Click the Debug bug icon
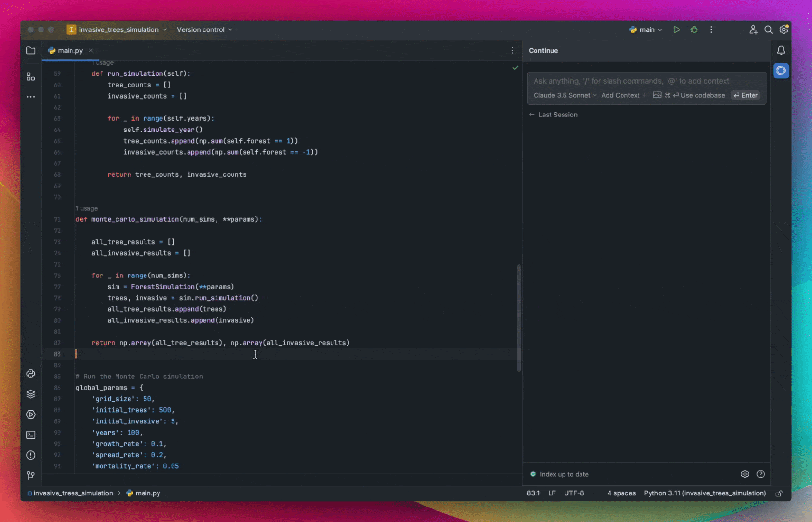This screenshot has width=812, height=522. pos(694,29)
